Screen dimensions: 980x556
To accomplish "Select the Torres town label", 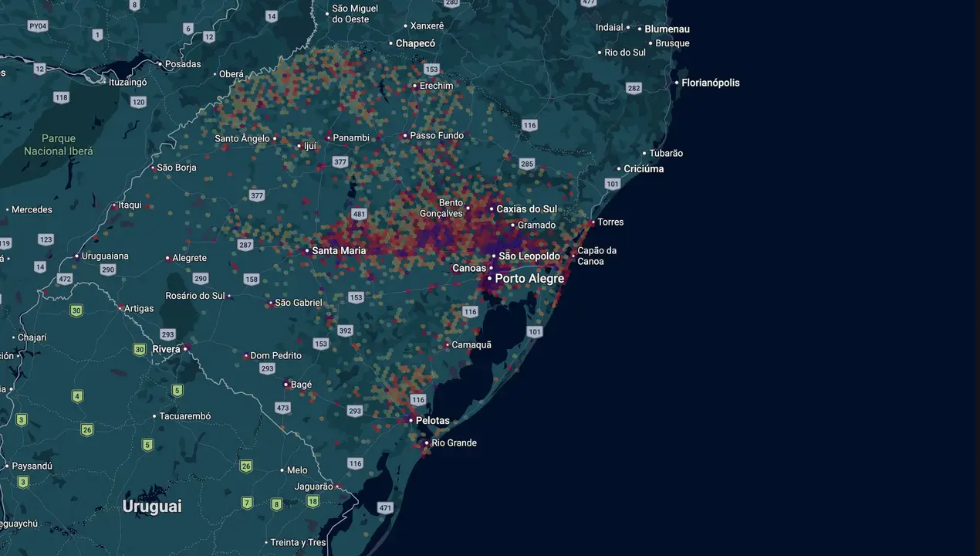I will coord(610,222).
